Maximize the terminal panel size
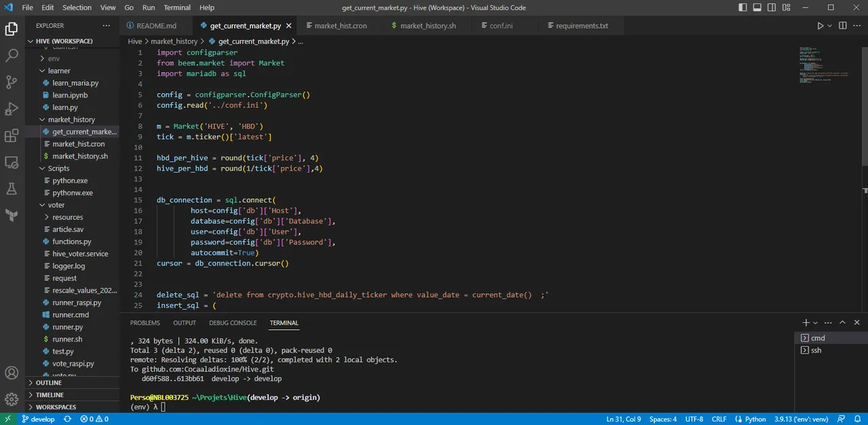Viewport: 868px width, 425px height. (x=842, y=322)
